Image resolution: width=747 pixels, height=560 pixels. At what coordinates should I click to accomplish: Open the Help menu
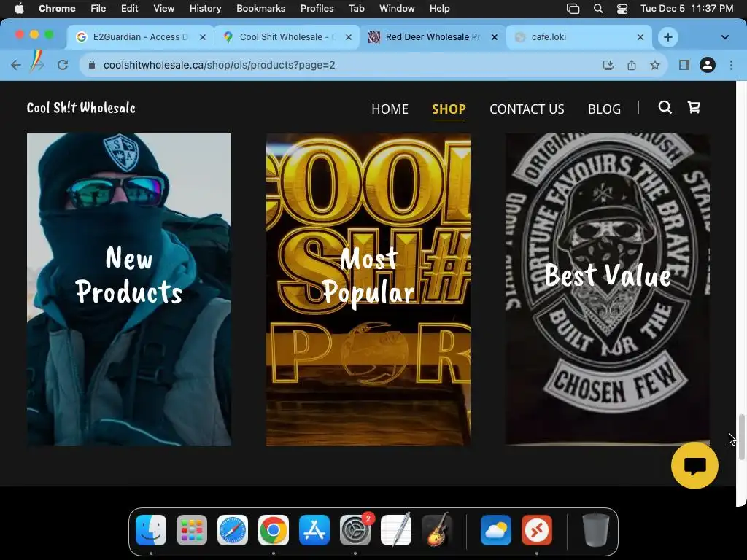click(439, 9)
